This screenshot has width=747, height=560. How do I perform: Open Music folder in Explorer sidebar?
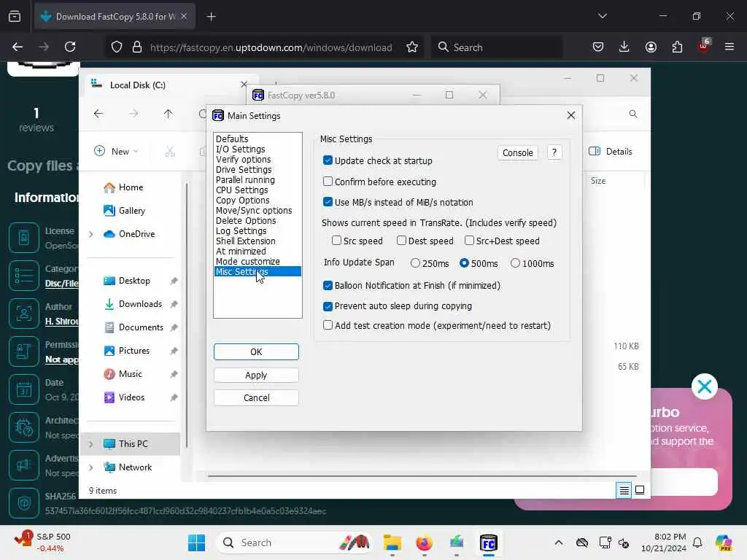[x=123, y=374]
